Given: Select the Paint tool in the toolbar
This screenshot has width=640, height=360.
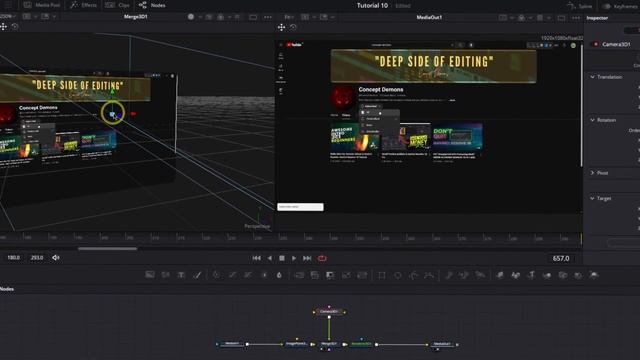Looking at the screenshot, I should pyautogui.click(x=197, y=275).
